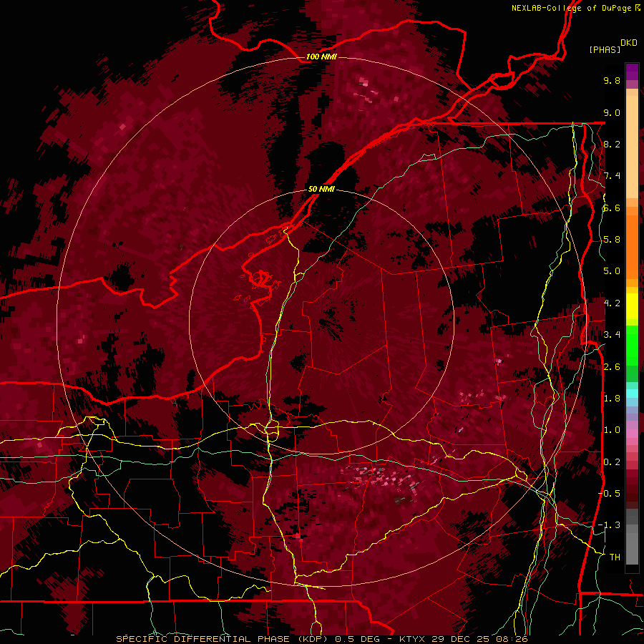Image resolution: width=644 pixels, height=644 pixels.
Task: Click the 1.0 value on color scale
Action: point(612,430)
